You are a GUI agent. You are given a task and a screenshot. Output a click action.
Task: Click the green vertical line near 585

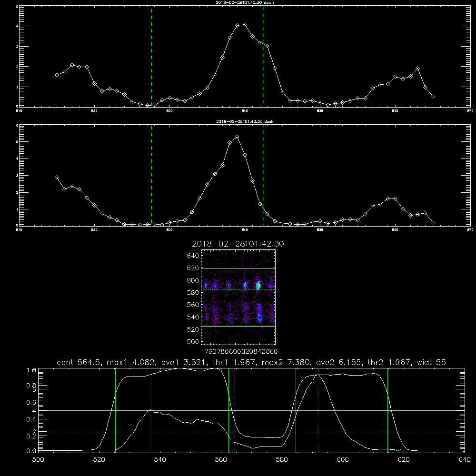pyautogui.click(x=296, y=410)
